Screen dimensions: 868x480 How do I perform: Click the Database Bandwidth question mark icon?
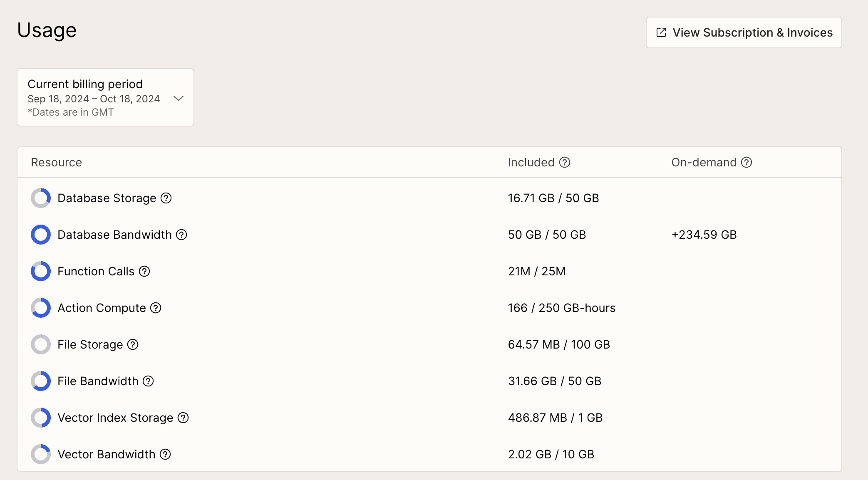181,235
